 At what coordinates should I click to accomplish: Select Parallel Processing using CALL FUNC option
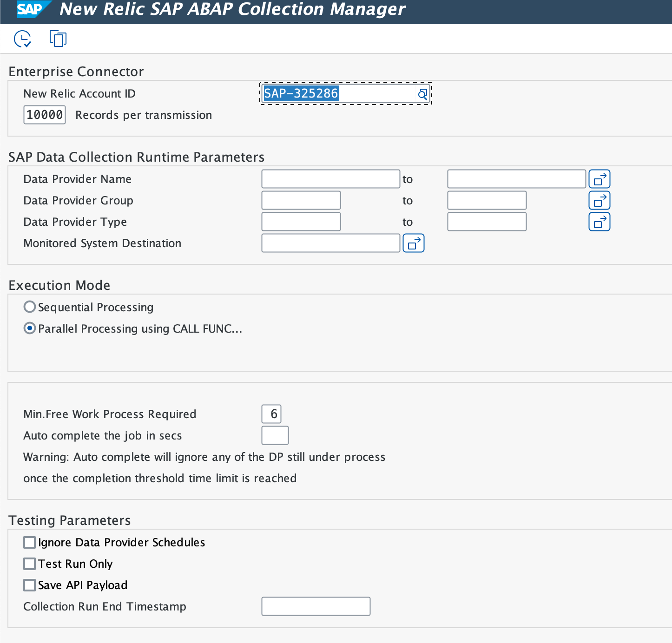[x=30, y=328]
